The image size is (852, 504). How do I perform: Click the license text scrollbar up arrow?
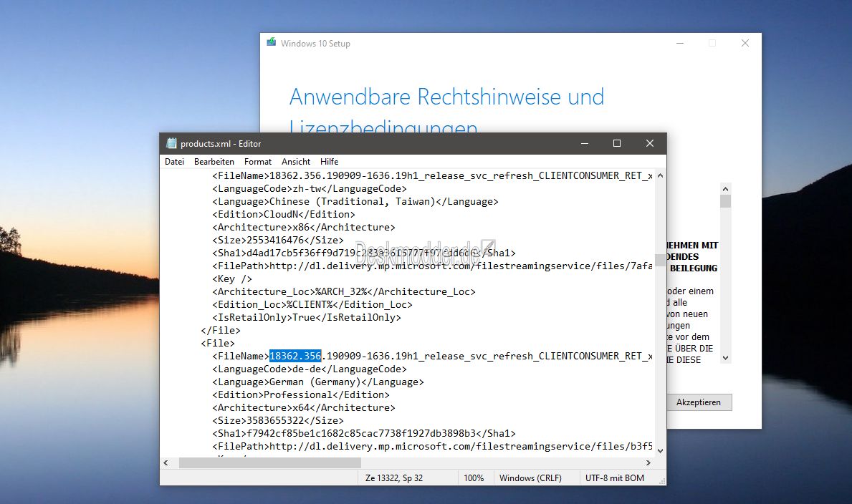(x=725, y=188)
